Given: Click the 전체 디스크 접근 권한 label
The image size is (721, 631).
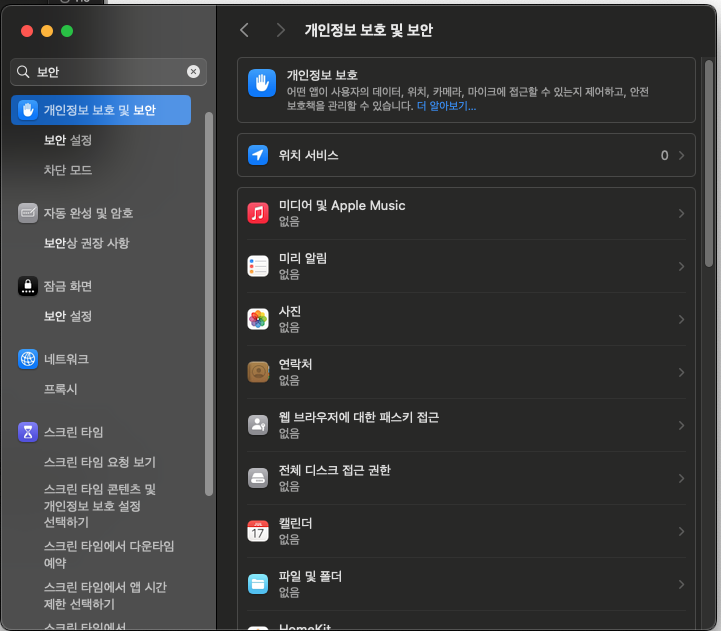Looking at the screenshot, I should coord(334,470).
